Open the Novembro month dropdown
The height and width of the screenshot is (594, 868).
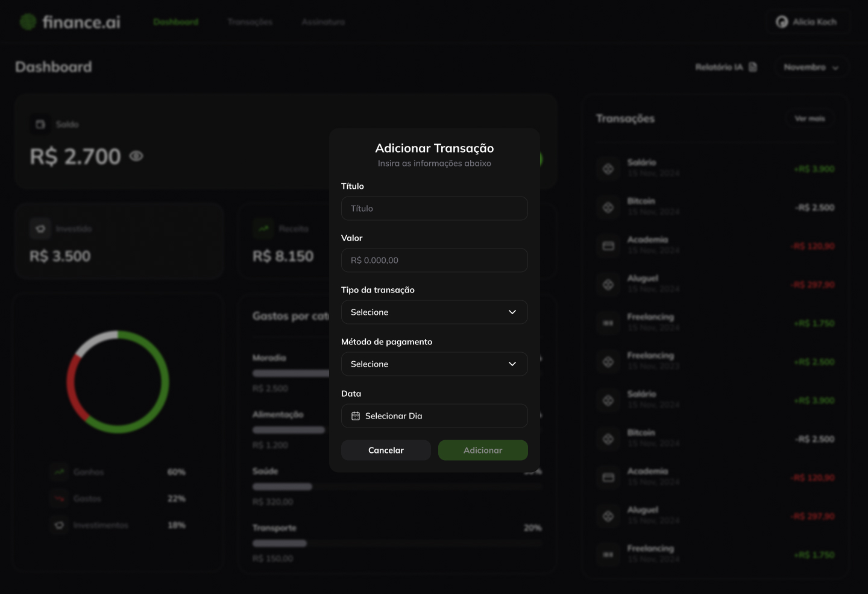click(811, 67)
